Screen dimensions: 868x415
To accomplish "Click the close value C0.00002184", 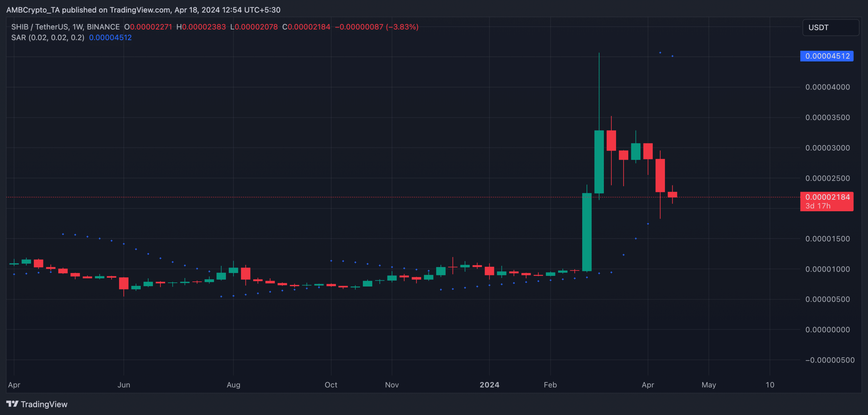I will pyautogui.click(x=306, y=27).
